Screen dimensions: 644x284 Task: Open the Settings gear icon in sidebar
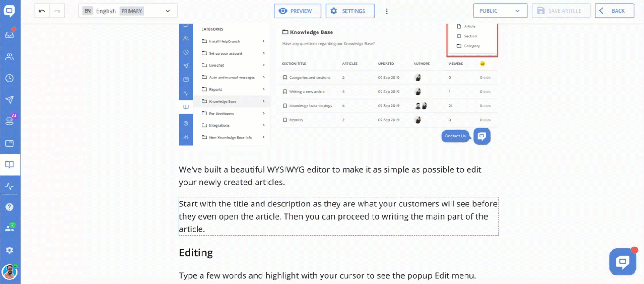pos(9,250)
